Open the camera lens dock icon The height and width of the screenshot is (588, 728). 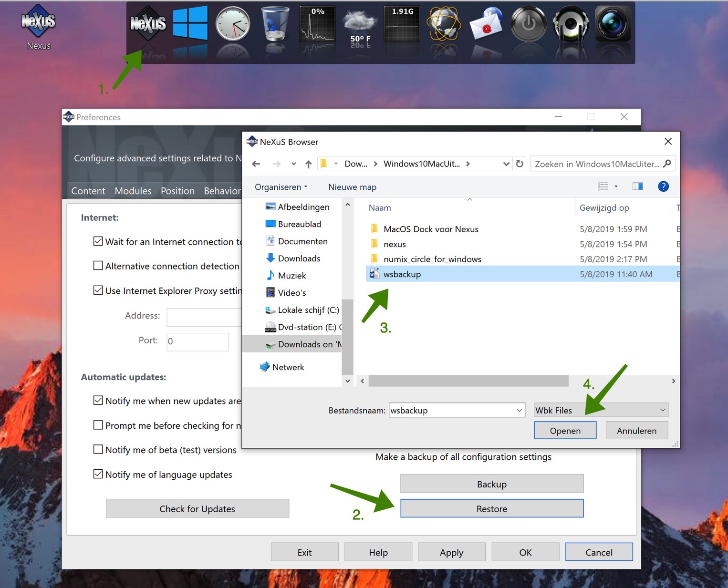pos(613,24)
